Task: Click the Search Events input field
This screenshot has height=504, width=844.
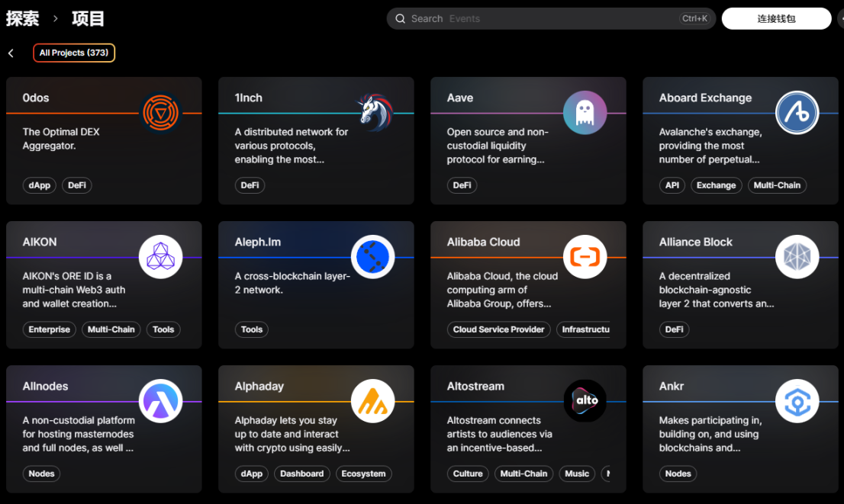Action: tap(534, 19)
